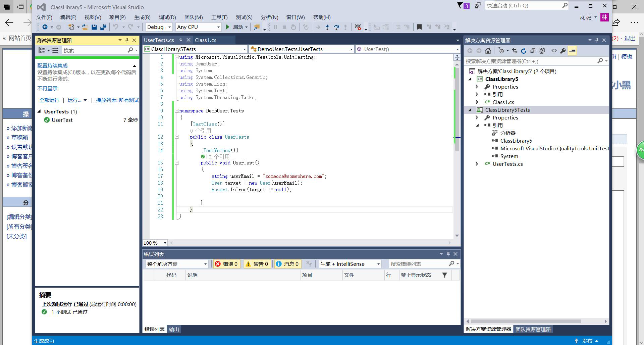This screenshot has height=345, width=644.
Task: Click the Home icon in Solution Explorer
Action: tap(488, 51)
